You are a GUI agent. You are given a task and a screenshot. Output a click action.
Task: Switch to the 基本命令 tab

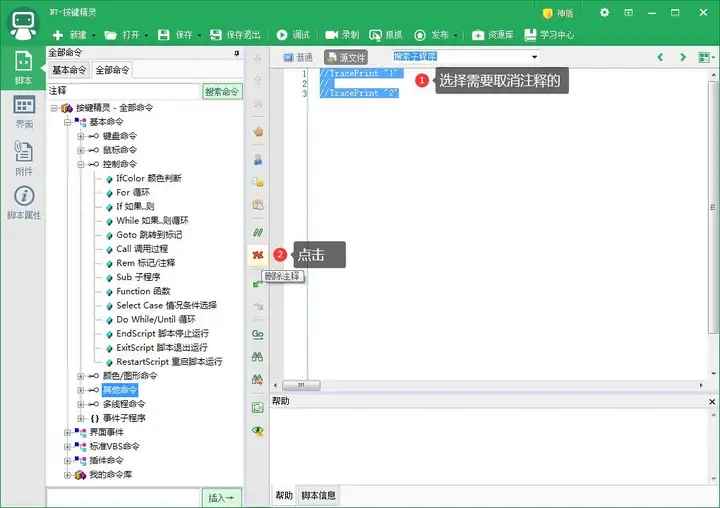click(x=69, y=70)
